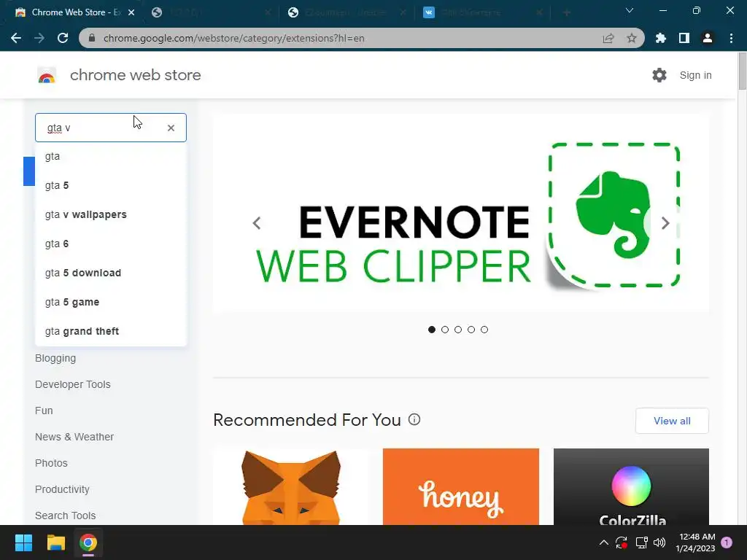Bookmark this page with the star
Screen dimensions: 747x560
(x=631, y=38)
